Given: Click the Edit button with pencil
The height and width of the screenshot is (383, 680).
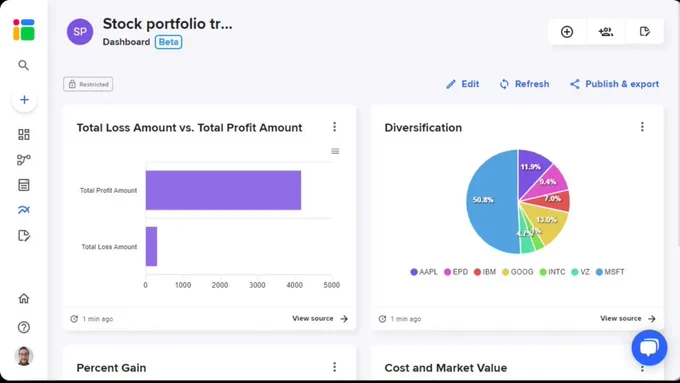Looking at the screenshot, I should coord(463,84).
